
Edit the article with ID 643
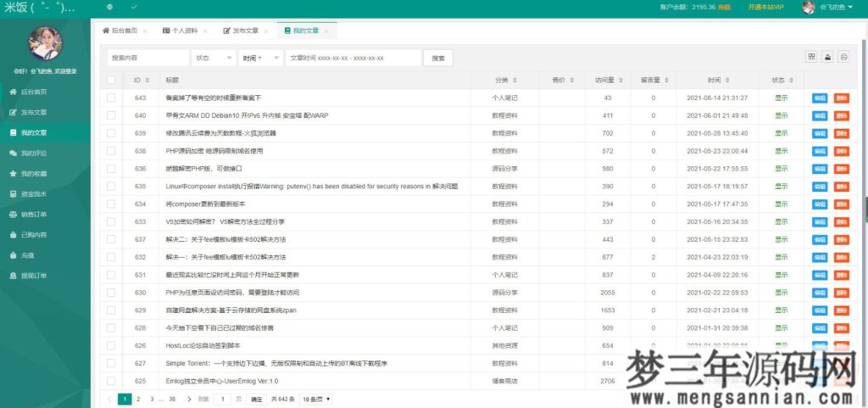click(820, 98)
